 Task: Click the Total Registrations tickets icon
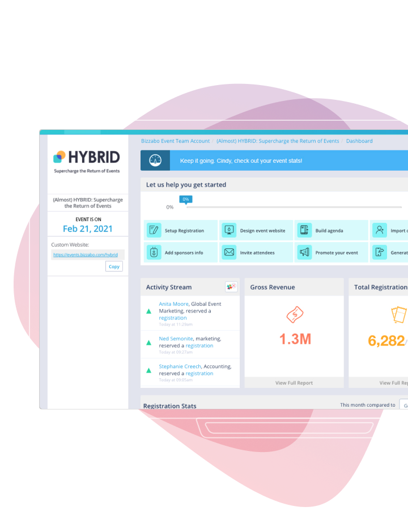[399, 315]
